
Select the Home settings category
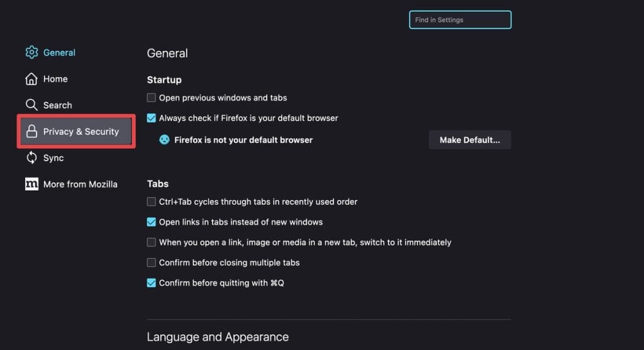(55, 79)
